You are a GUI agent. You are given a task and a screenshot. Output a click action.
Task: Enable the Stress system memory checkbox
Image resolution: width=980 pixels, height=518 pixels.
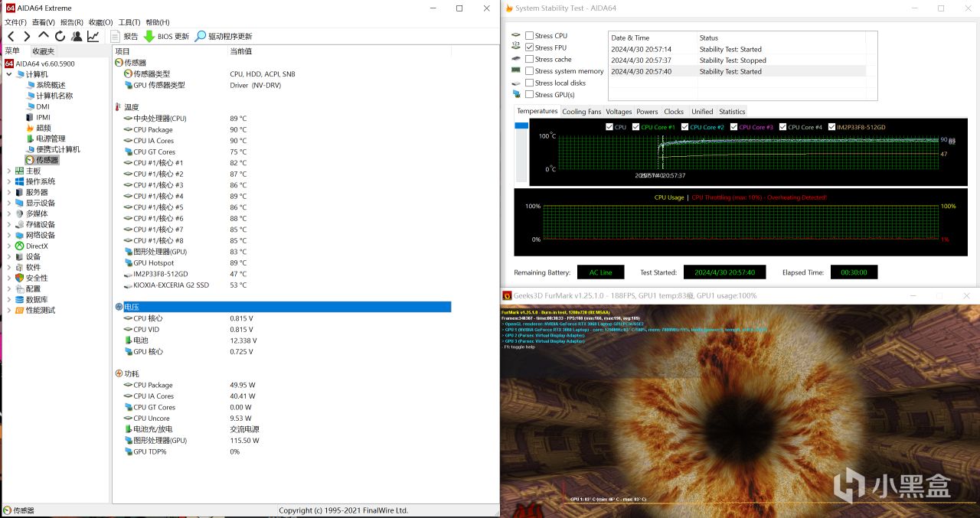click(529, 71)
